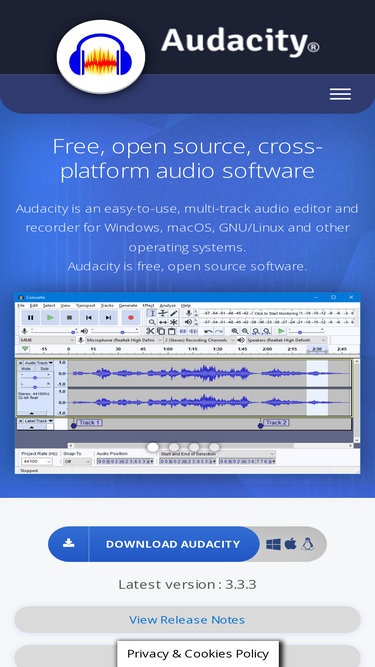
Task: Open Start and End of Selection dropdown
Action: tap(217, 454)
